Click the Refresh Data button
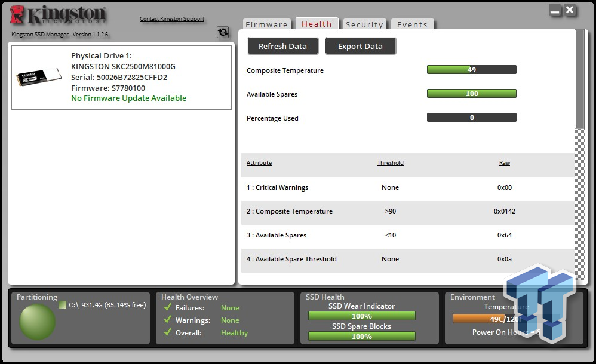This screenshot has width=596, height=364. click(x=282, y=46)
